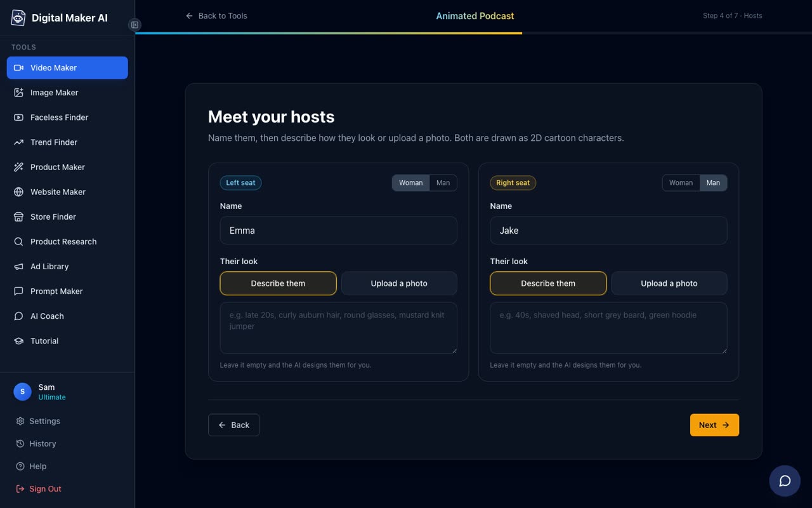
Task: Click the Video Maker camera icon
Action: pyautogui.click(x=18, y=68)
